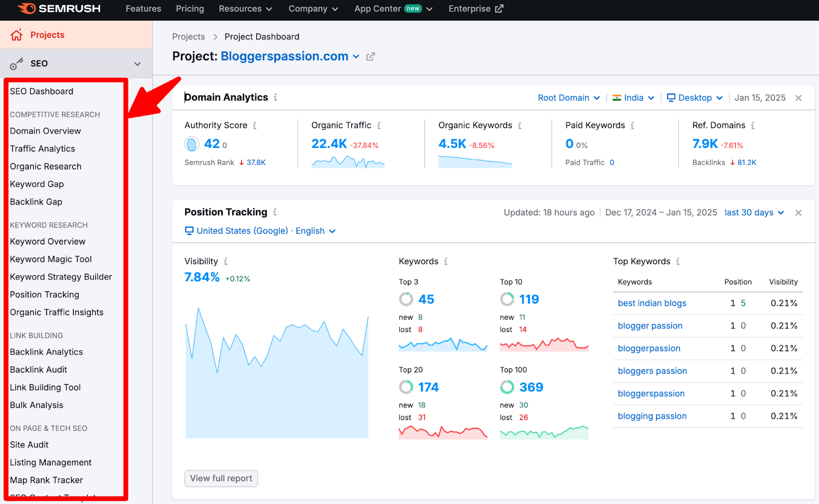Show Paid Keywords info icon
Image resolution: width=819 pixels, height=504 pixels.
point(632,125)
